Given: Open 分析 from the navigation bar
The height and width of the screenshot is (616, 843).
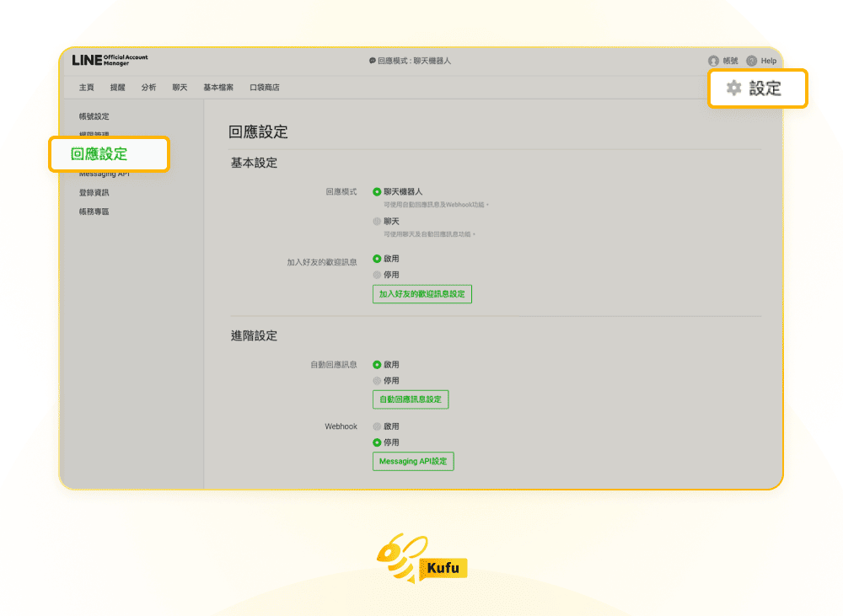Looking at the screenshot, I should (x=148, y=87).
